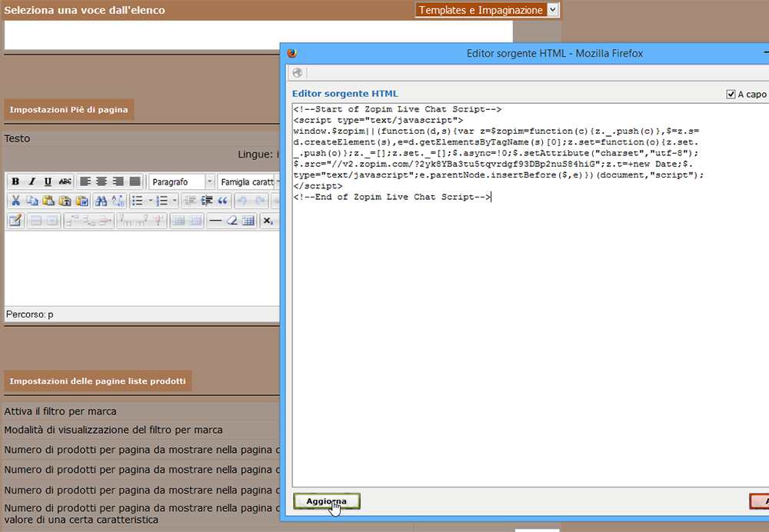
Task: Copy selection using the copy icon
Action: (32, 201)
